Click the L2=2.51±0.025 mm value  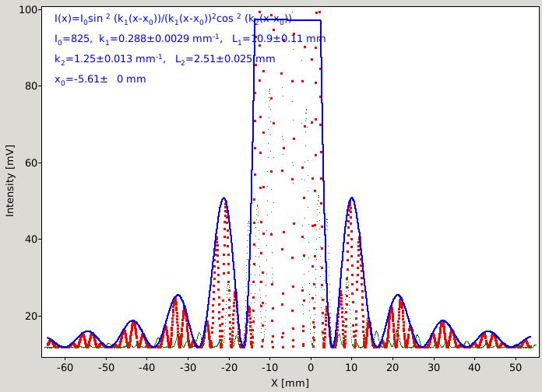[225, 59]
